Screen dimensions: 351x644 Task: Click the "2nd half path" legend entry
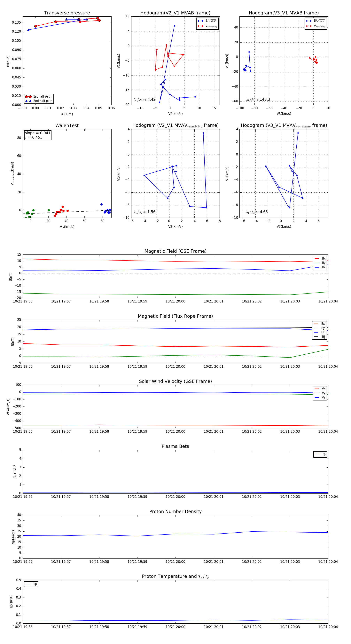pyautogui.click(x=39, y=101)
